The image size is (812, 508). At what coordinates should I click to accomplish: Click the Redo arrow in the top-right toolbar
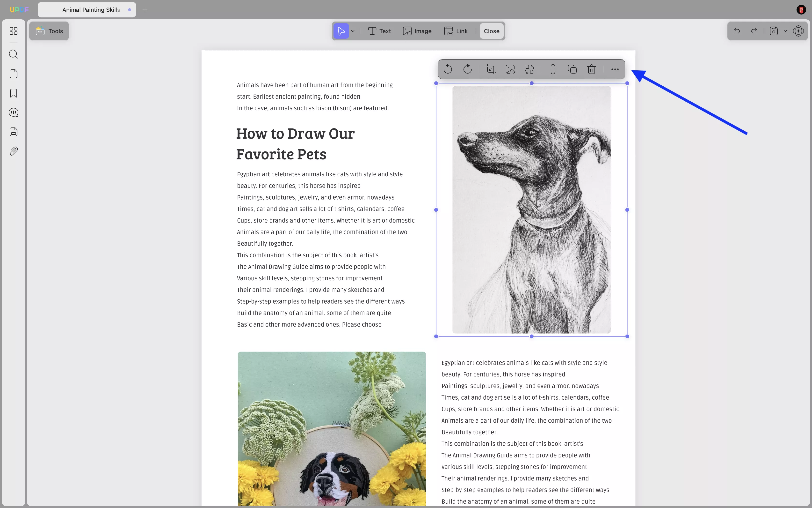click(754, 31)
